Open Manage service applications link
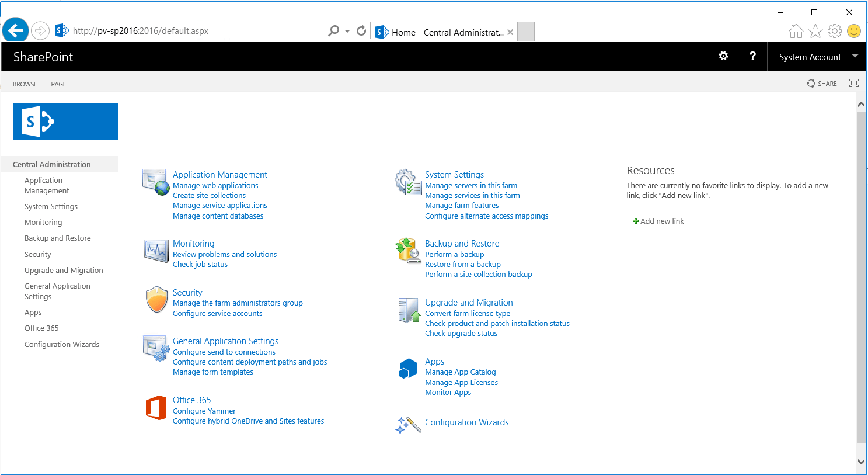Viewport: 868px width, 475px height. [x=220, y=205]
